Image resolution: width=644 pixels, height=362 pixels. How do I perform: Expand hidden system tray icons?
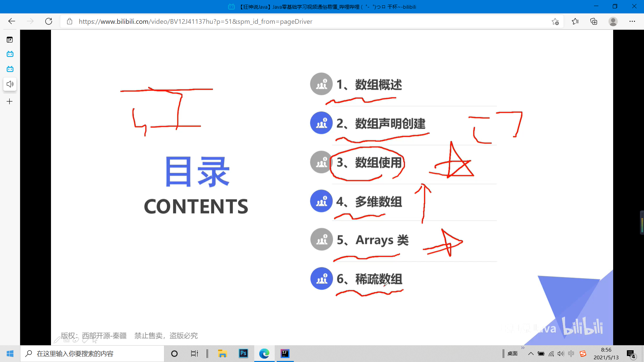(531, 354)
